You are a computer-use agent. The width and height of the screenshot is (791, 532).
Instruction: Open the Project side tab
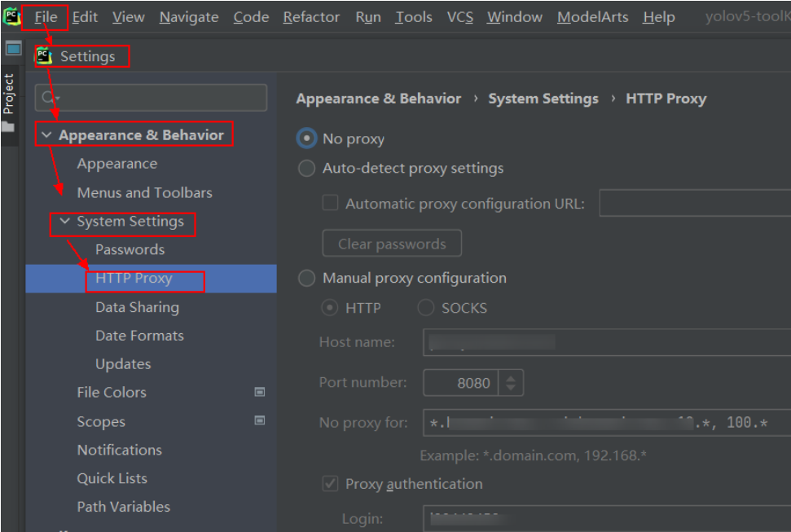[x=9, y=94]
